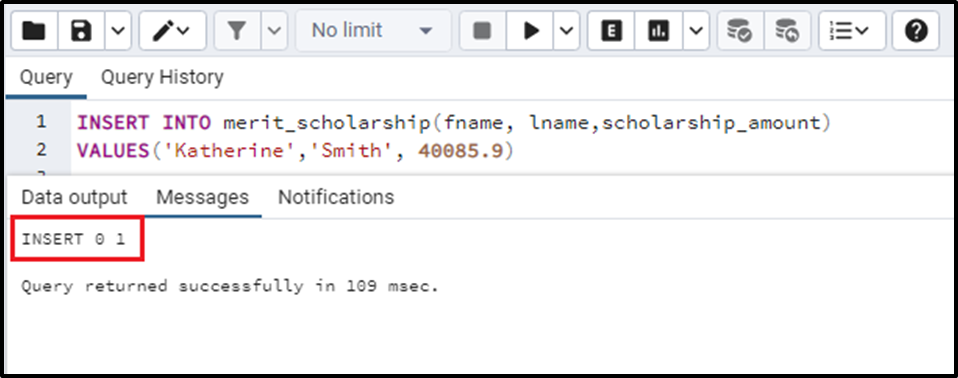
Task: Open the macros list menu
Action: [852, 30]
